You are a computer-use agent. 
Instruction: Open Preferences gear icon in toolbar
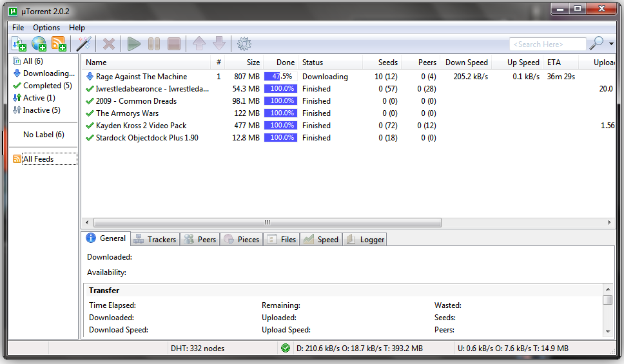point(244,44)
